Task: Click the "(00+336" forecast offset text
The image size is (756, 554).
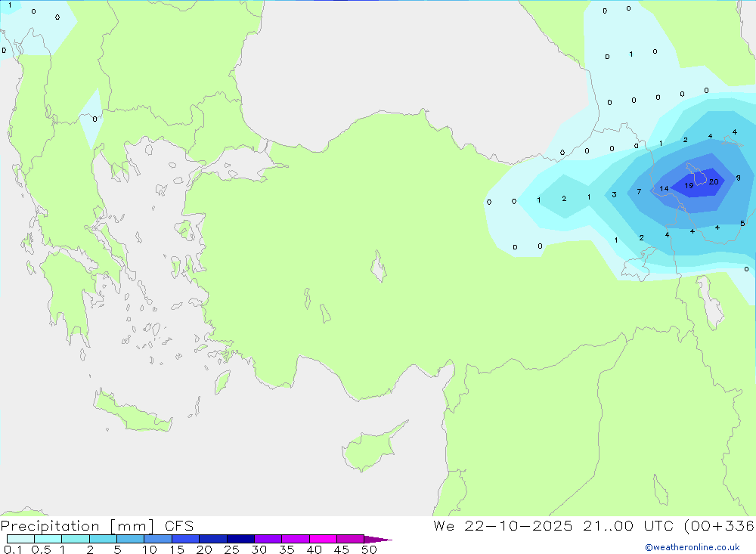Action: click(x=720, y=525)
